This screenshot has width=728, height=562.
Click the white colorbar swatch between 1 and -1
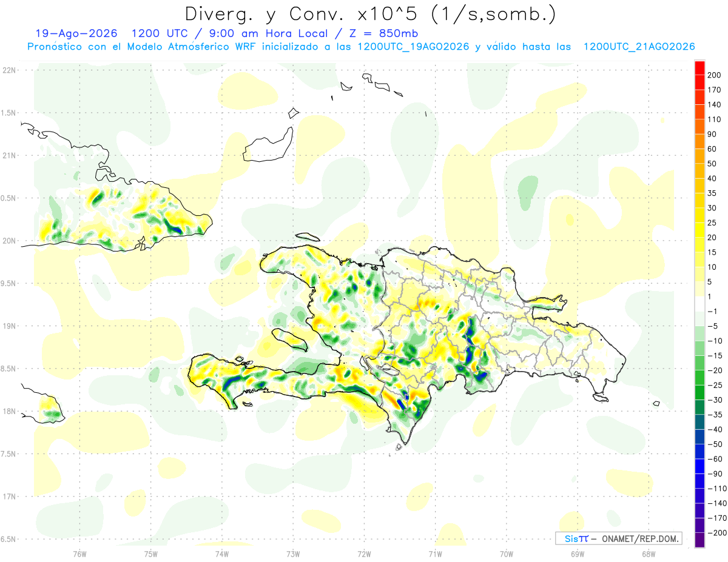click(x=700, y=304)
